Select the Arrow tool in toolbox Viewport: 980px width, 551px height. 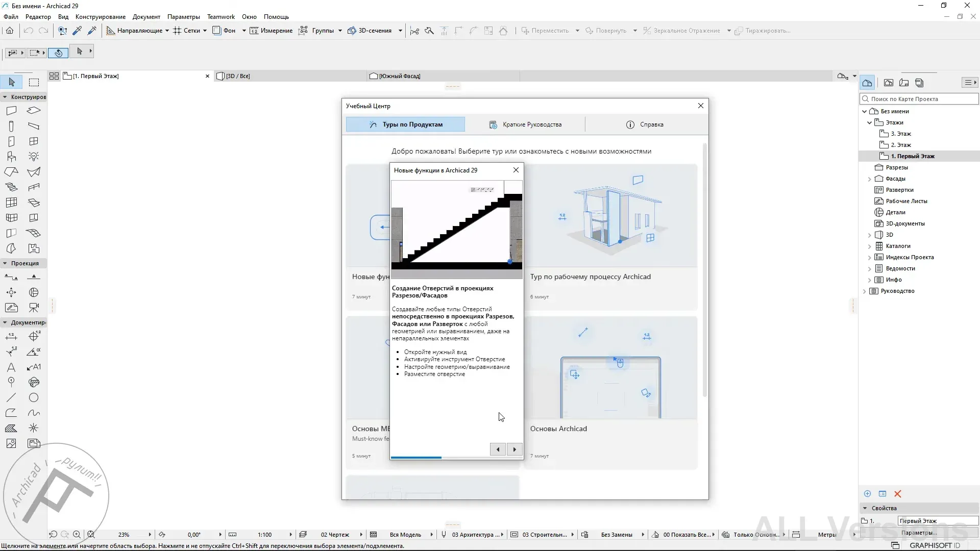click(12, 82)
